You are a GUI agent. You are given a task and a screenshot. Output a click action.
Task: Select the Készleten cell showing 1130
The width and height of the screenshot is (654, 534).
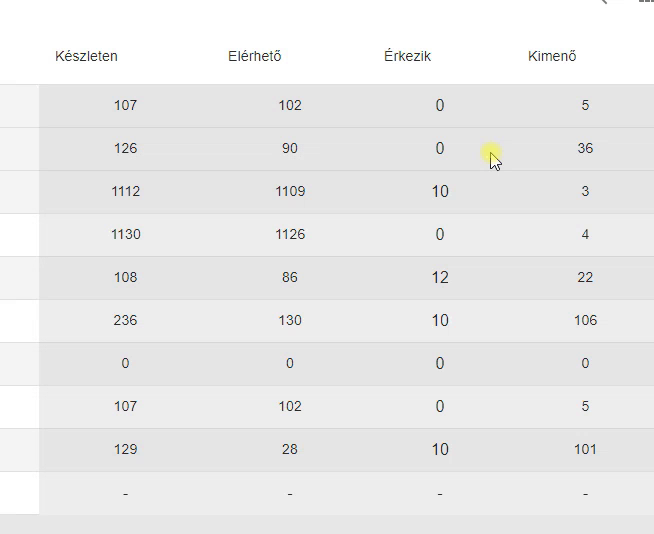click(x=126, y=234)
